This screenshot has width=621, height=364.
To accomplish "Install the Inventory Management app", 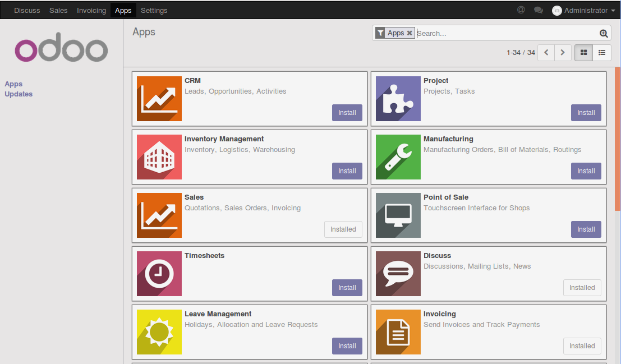I will click(347, 171).
